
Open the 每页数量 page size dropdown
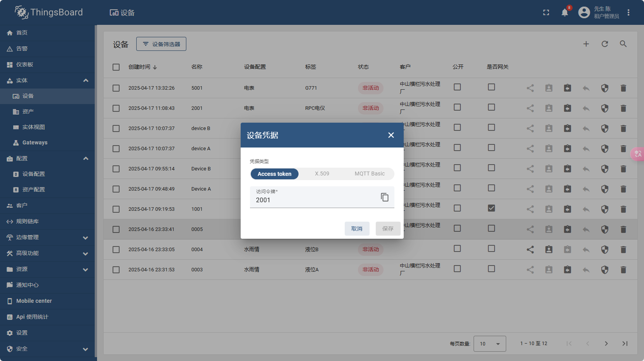[x=490, y=344]
